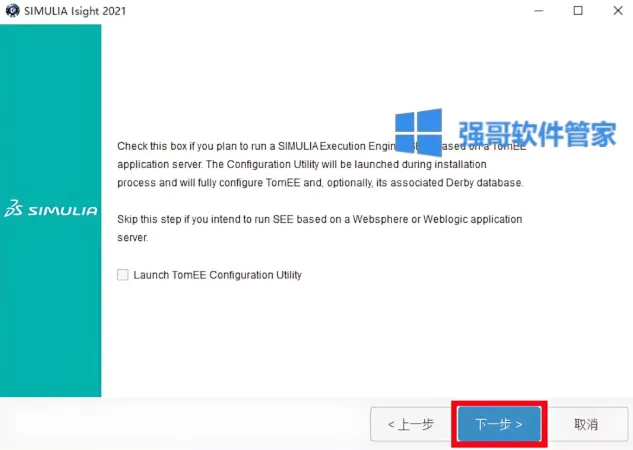Click the 'SIMULIA Isight 2021' title text
This screenshot has width=633, height=450.
pyautogui.click(x=75, y=11)
